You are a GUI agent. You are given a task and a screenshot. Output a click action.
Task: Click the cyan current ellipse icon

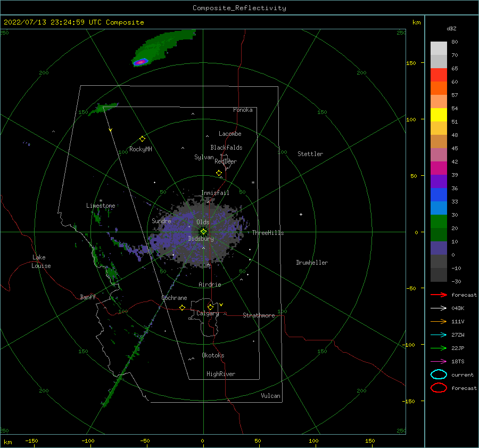(x=439, y=374)
